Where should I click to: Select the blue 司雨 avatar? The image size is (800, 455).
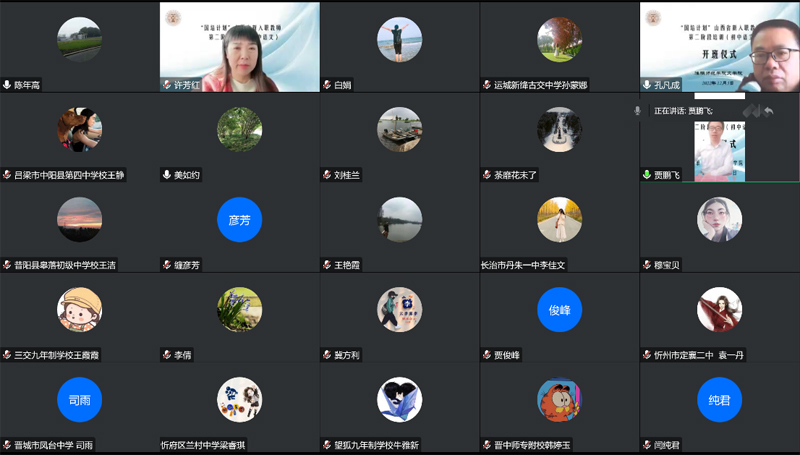[79, 400]
